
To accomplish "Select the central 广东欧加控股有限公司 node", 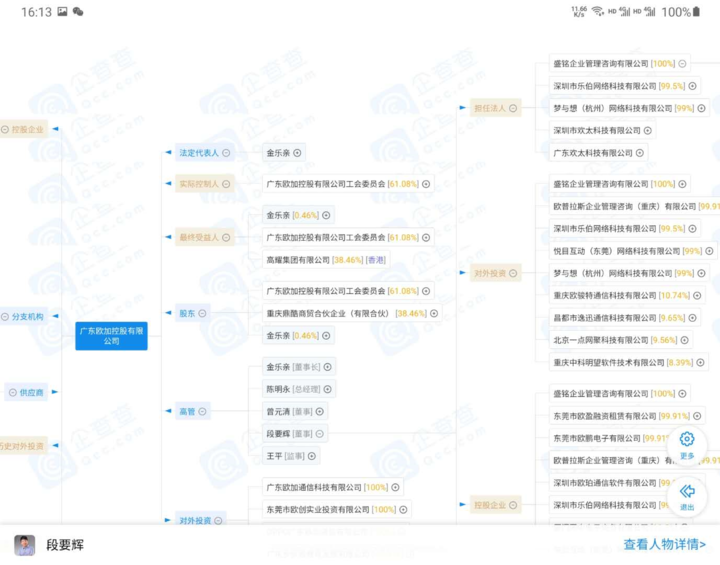I will [x=111, y=336].
